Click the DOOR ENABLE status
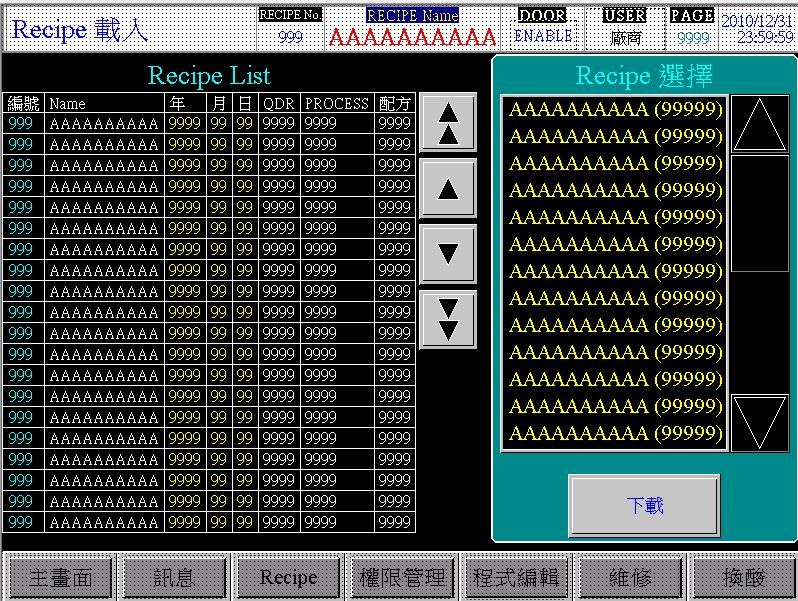Viewport: 798px width, 601px height. click(543, 36)
